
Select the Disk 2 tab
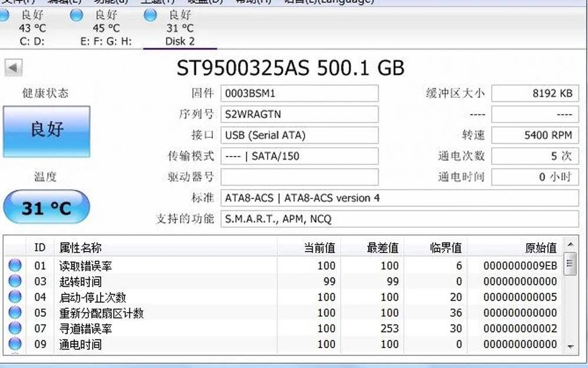coord(180,28)
